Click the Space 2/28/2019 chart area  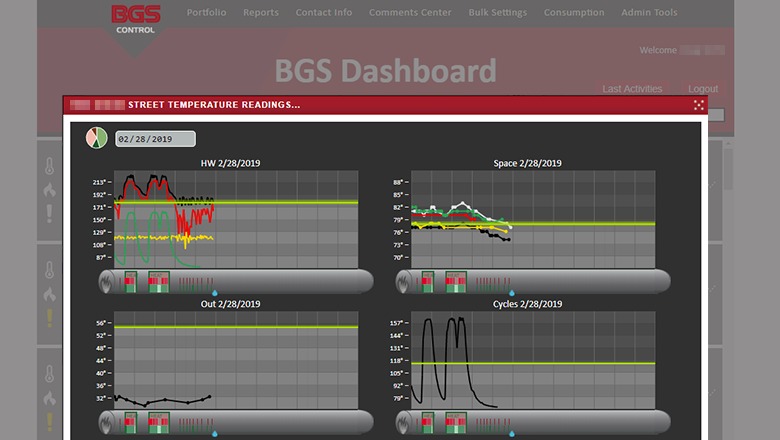click(533, 219)
